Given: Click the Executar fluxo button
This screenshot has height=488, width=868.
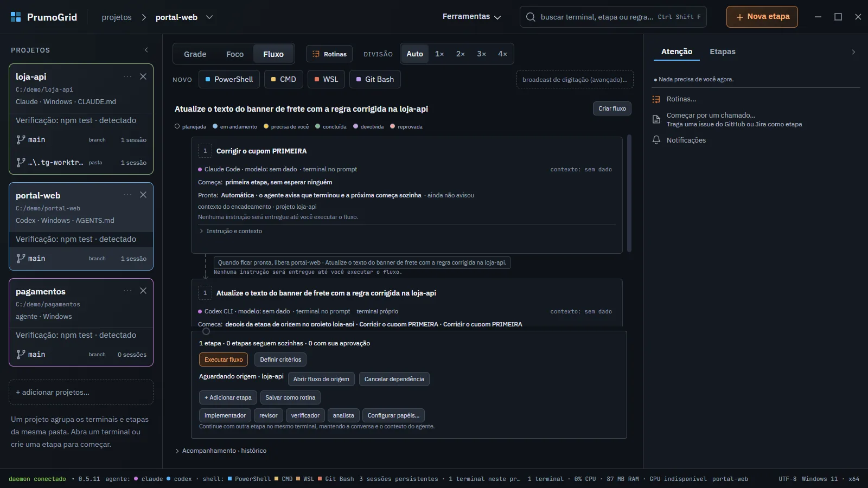Looking at the screenshot, I should (x=224, y=359).
